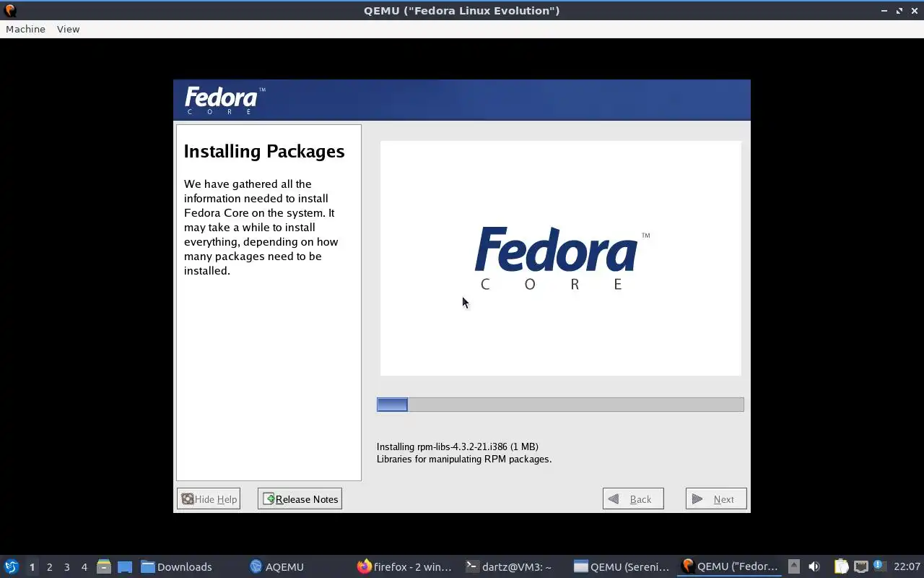
Task: Click 'Libraries for manipulating RPM packages.' text
Action: click(464, 459)
